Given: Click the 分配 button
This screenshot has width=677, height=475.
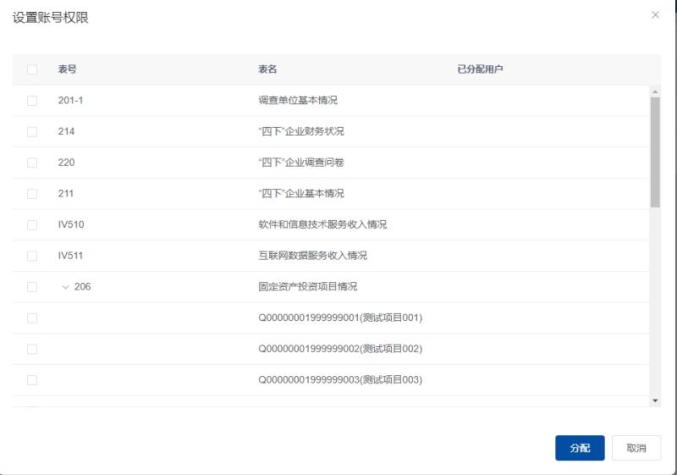Looking at the screenshot, I should (580, 448).
